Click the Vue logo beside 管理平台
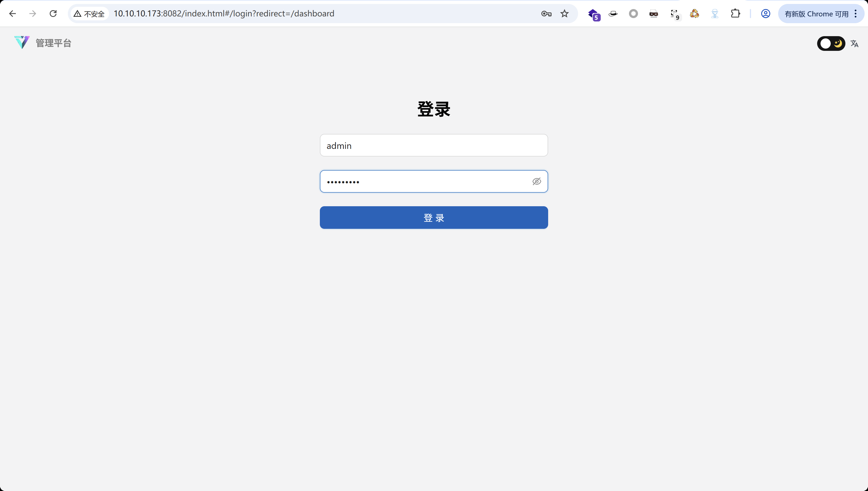Screen dimensions: 868x491 pos(21,42)
